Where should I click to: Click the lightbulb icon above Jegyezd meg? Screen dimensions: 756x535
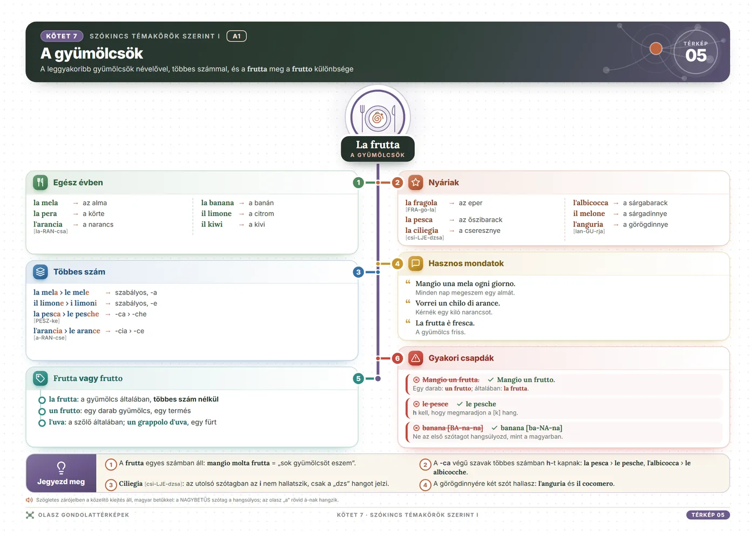(x=61, y=467)
